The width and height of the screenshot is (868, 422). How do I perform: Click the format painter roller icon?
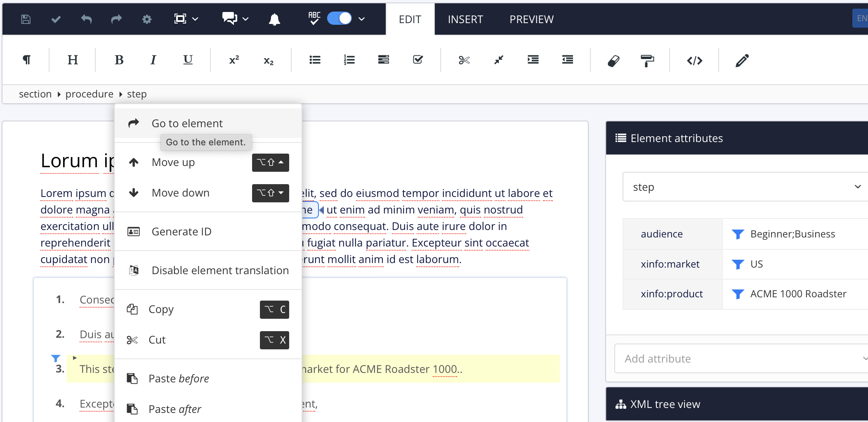coord(647,61)
